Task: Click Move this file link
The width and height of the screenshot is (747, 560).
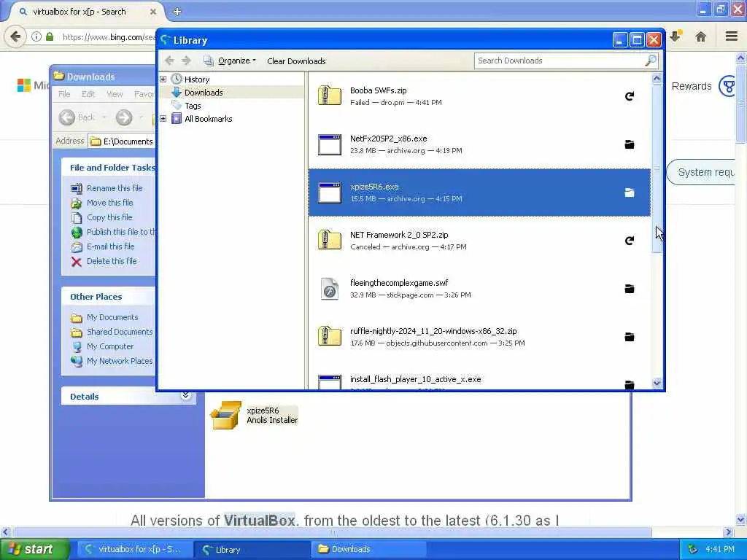Action: [x=109, y=203]
